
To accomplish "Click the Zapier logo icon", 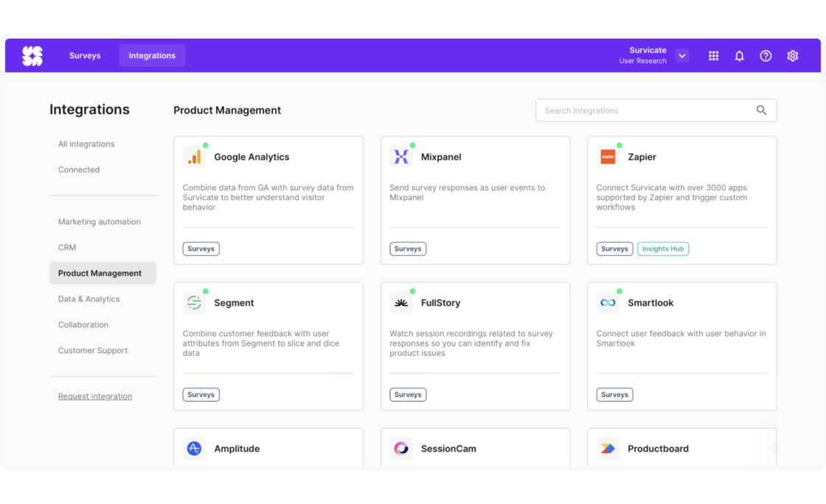I will [x=608, y=157].
